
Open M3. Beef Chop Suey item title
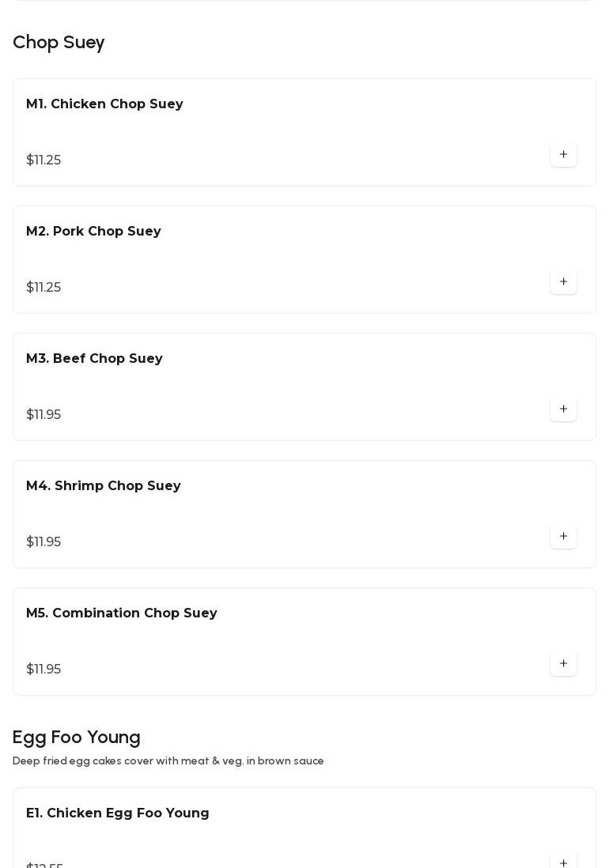click(x=94, y=359)
